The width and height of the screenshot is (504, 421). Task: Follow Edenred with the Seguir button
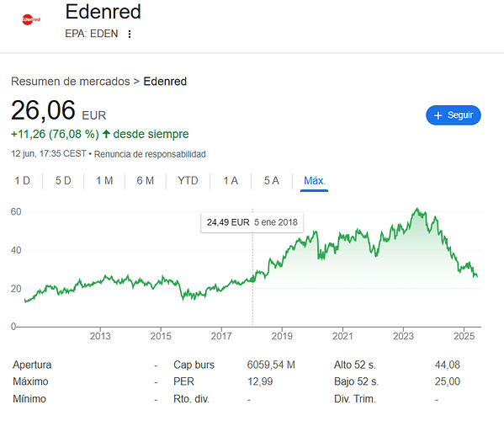coord(454,115)
